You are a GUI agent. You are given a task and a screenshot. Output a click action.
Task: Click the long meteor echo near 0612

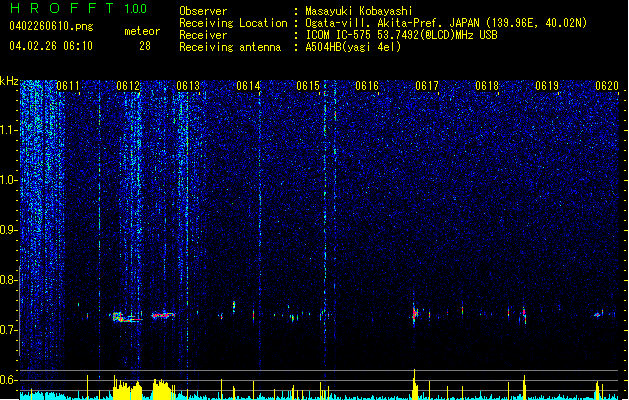126,317
